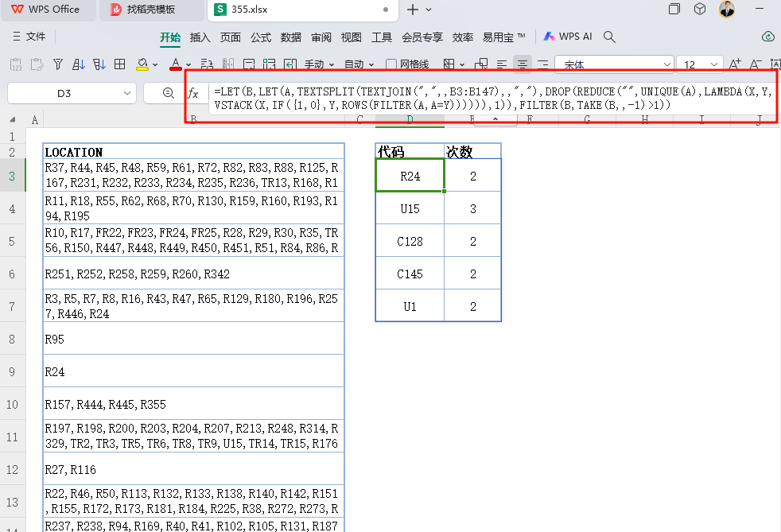Switch to the 页面 ribbon tab
Viewport: 781px width, 532px height.
click(x=231, y=37)
